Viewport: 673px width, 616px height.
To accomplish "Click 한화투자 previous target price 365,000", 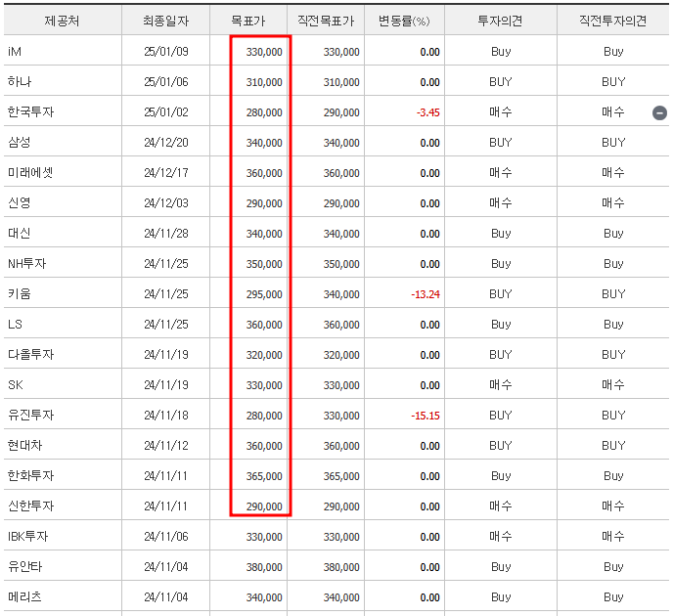I will 341,476.
